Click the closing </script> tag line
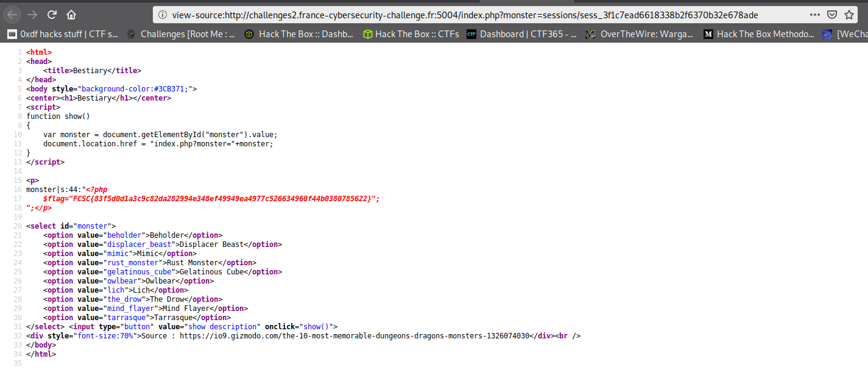The height and width of the screenshot is (389, 868). pos(45,162)
